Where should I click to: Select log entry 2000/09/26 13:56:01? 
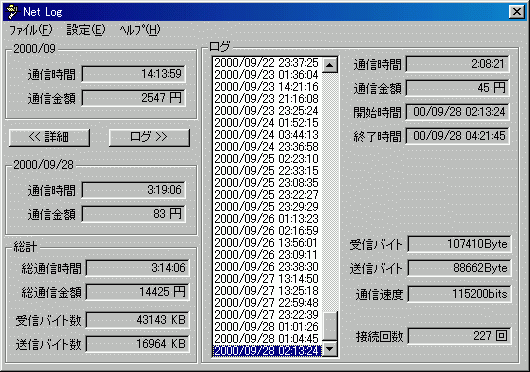coord(267,243)
